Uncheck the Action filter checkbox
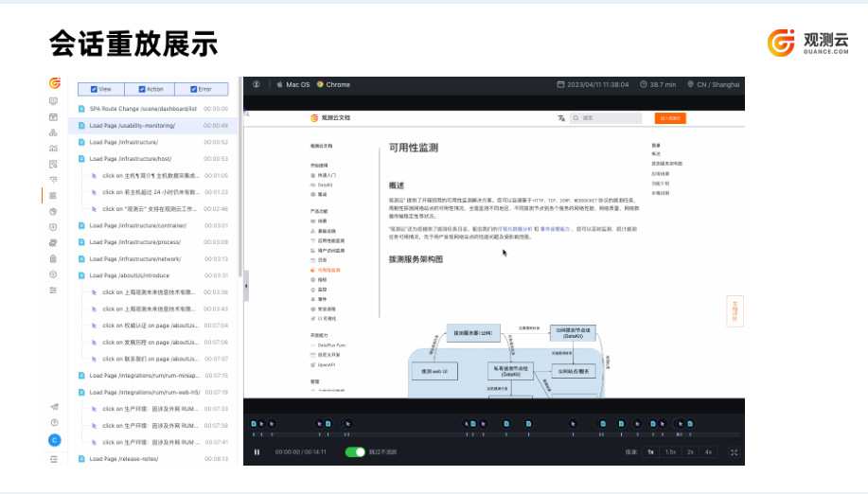 coord(142,89)
